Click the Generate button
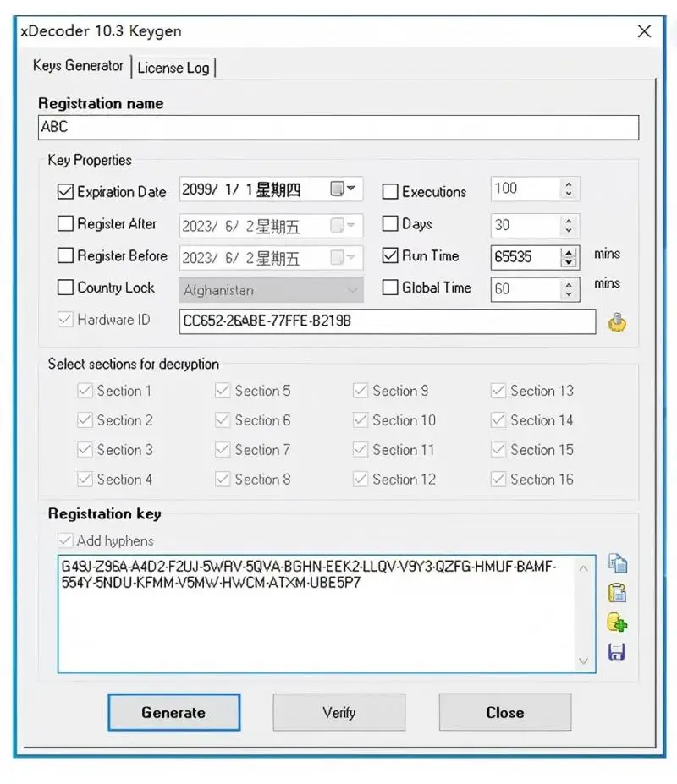 [x=173, y=712]
